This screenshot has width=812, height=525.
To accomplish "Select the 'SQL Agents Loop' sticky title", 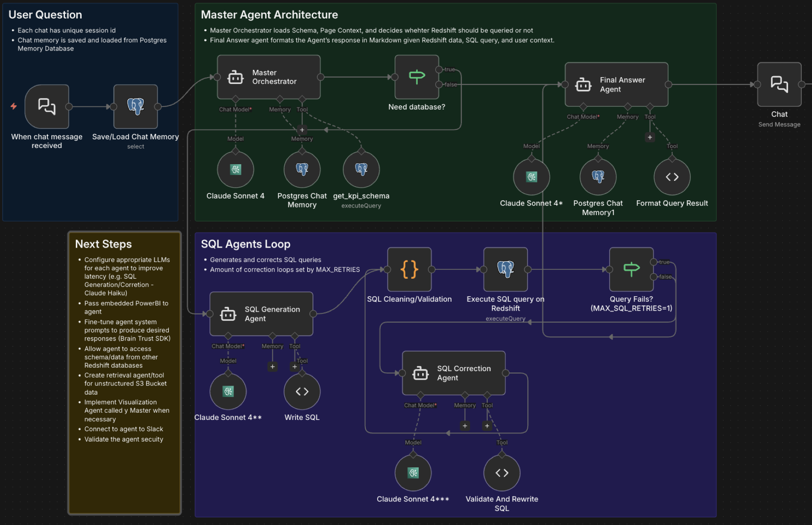I will (x=246, y=244).
